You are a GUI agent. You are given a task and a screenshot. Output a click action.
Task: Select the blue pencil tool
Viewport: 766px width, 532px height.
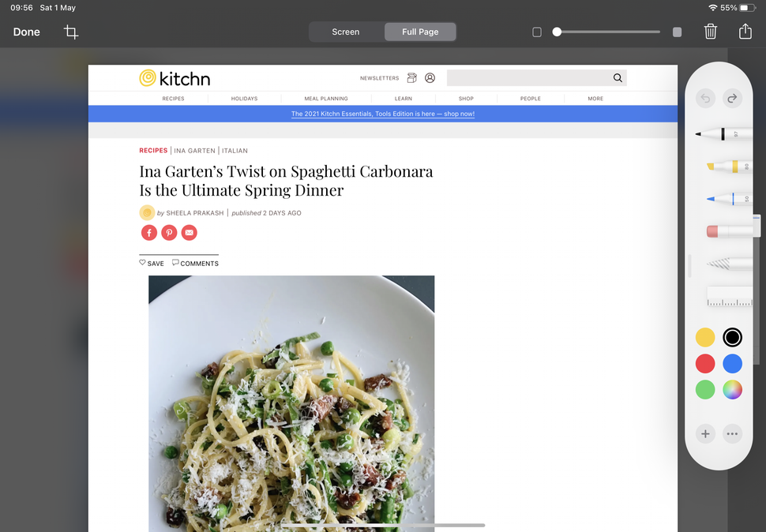click(x=729, y=199)
